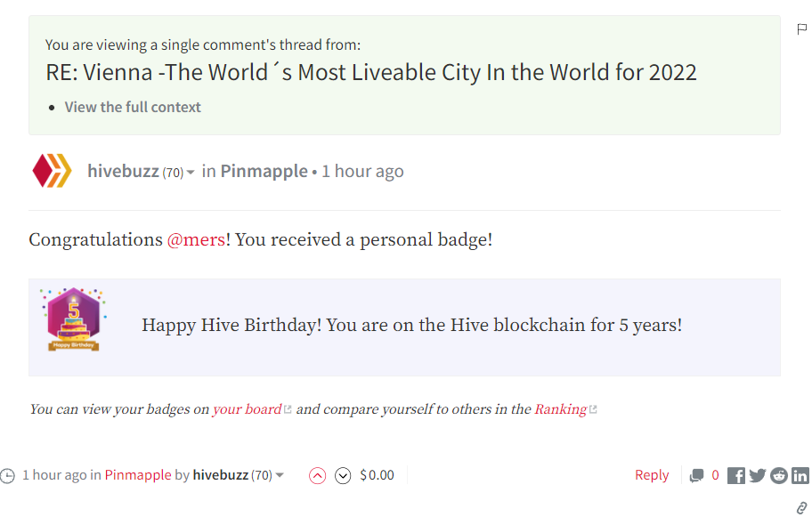812x525 pixels.
Task: Share comment on Facebook
Action: point(736,475)
